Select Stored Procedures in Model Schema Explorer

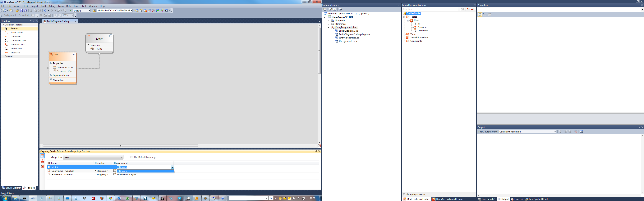[x=419, y=38]
